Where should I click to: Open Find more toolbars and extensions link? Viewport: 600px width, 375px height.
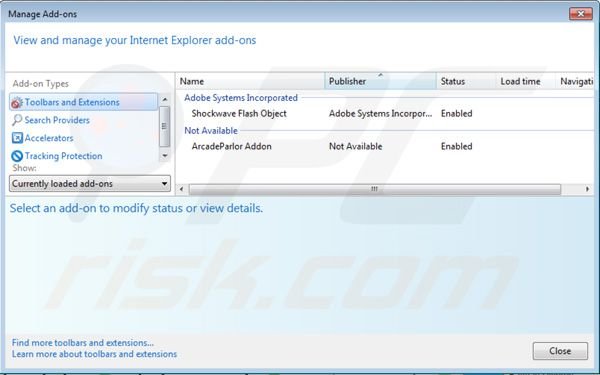[83, 343]
